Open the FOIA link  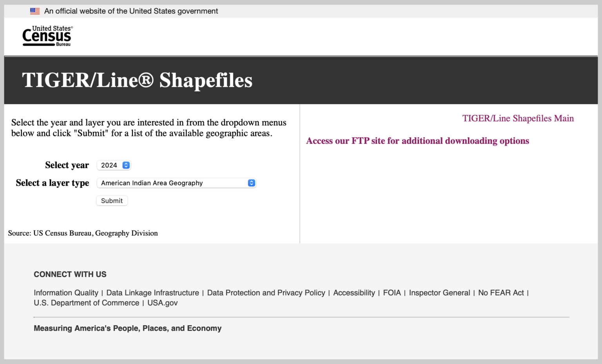[392, 293]
